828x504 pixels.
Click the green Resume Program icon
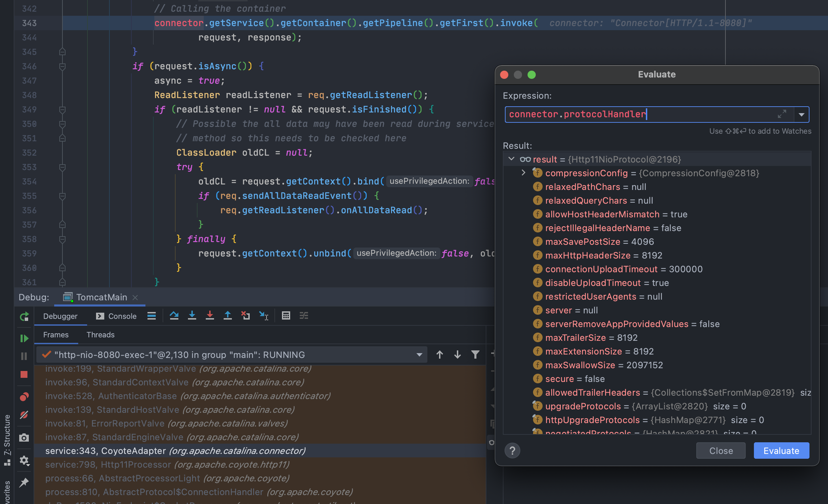click(24, 338)
